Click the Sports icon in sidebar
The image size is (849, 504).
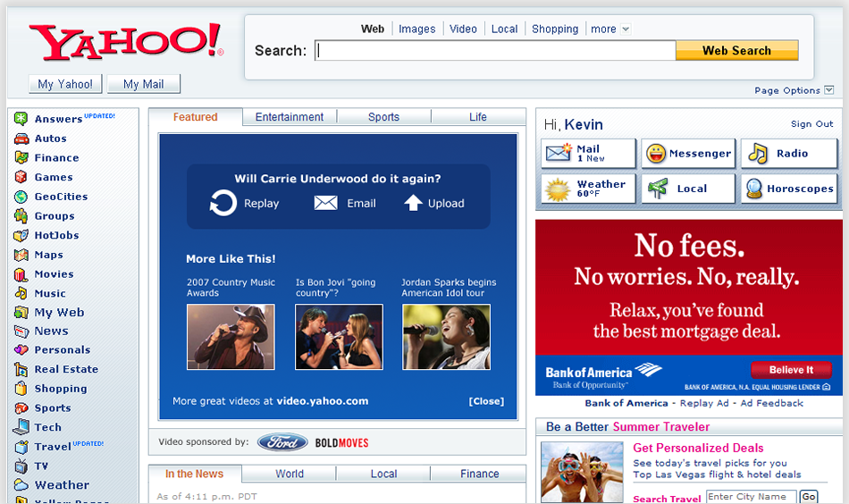pos(21,407)
